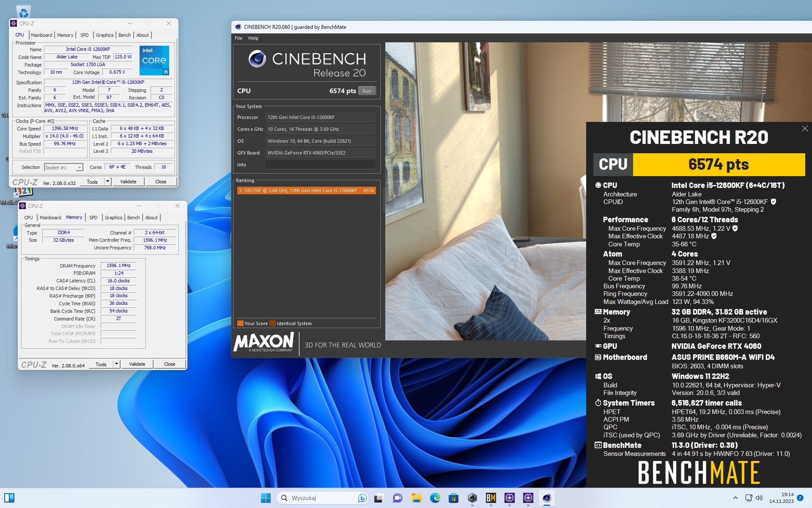Click Tools in the upper CPU-Z window
This screenshot has height=508, width=812.
(x=92, y=182)
